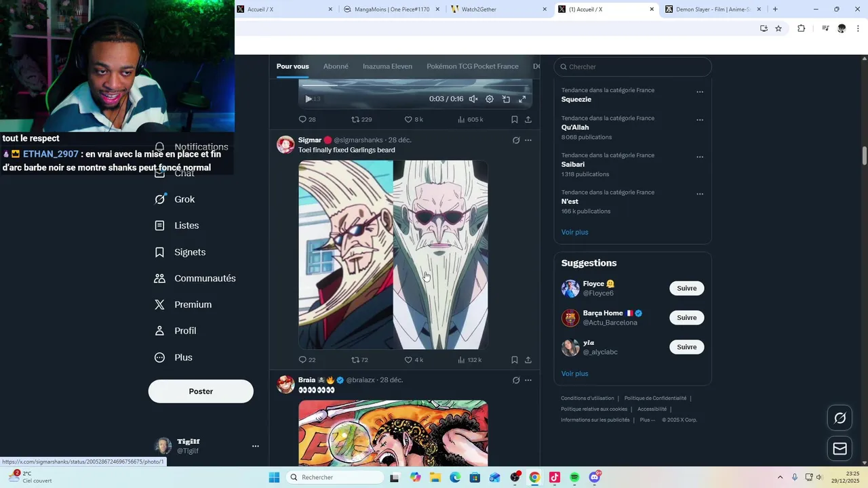Reply to the video post with 28 comments

(307, 119)
